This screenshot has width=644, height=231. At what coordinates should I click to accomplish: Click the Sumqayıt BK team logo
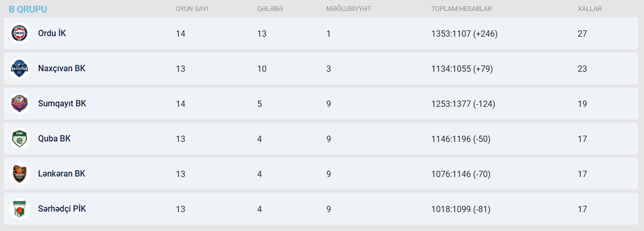pos(20,104)
